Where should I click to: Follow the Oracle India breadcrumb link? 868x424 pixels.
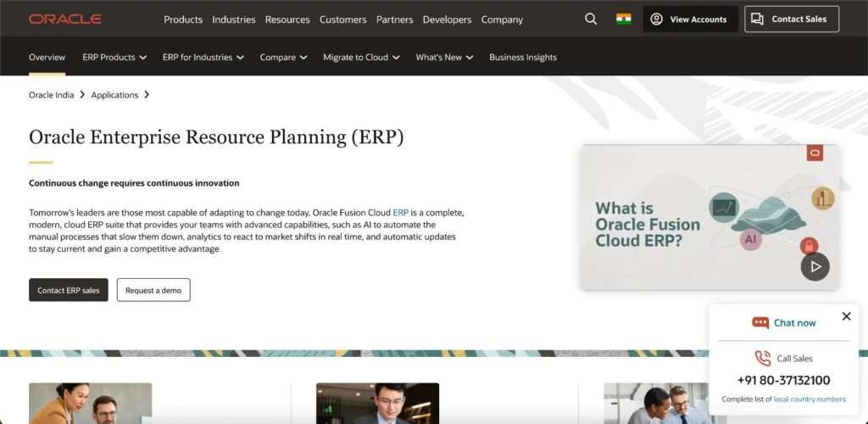[x=52, y=95]
